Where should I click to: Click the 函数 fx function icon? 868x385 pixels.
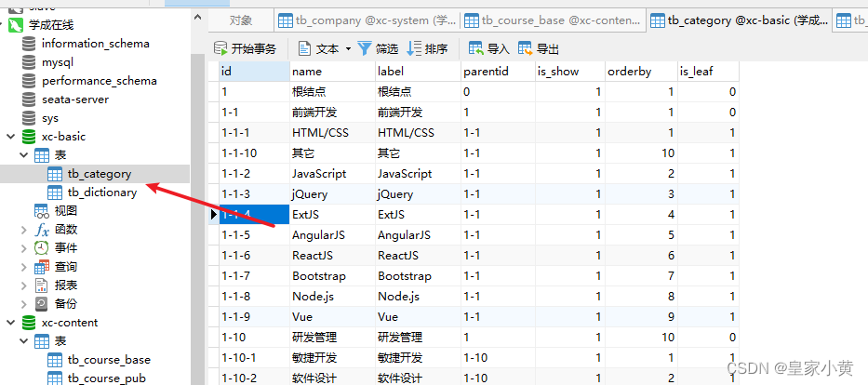pos(42,230)
